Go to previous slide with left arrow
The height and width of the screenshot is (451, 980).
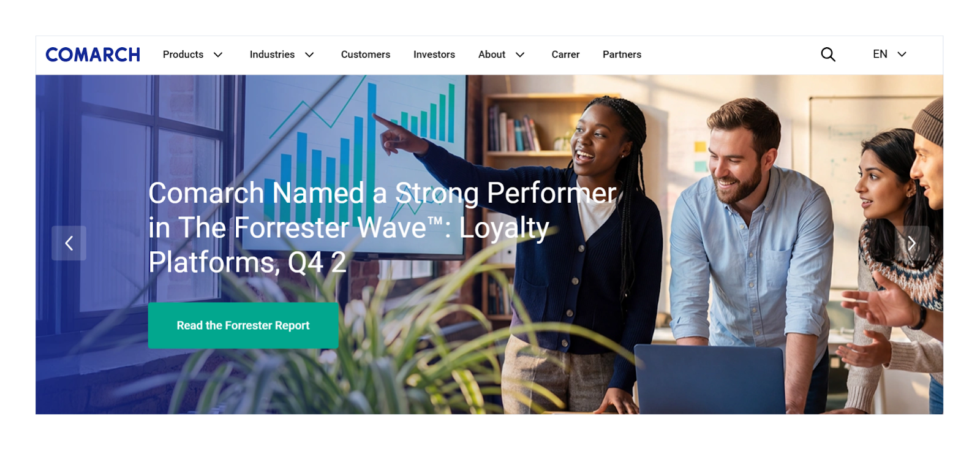[x=69, y=243]
